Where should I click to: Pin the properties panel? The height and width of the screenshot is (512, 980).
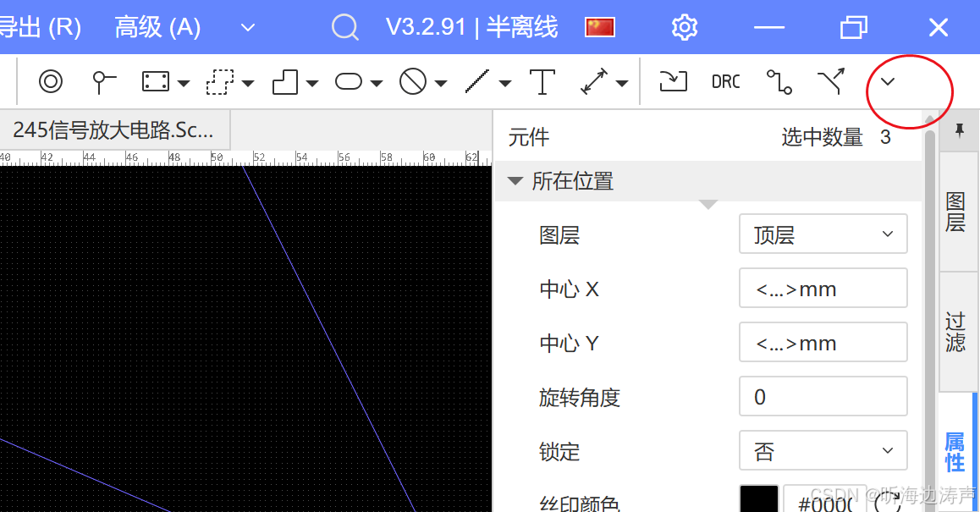coord(960,130)
